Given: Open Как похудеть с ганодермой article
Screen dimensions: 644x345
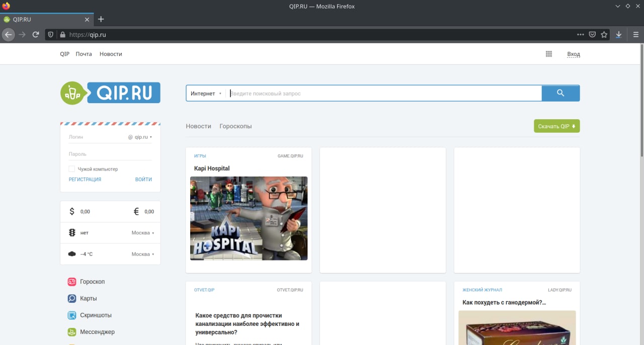Looking at the screenshot, I should click(x=504, y=302).
